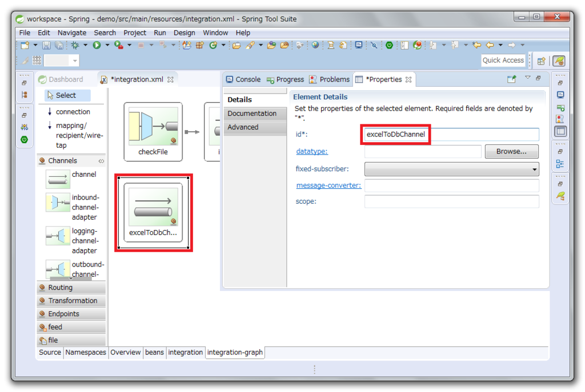Screen dimensions: 585x392
Task: Expand the Endpoints palette drawer
Action: 71,314
